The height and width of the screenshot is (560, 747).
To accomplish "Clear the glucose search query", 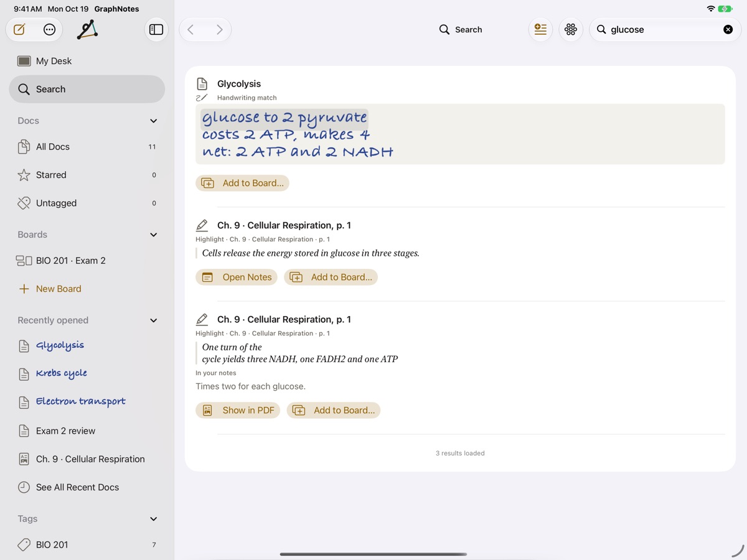I will (x=728, y=29).
